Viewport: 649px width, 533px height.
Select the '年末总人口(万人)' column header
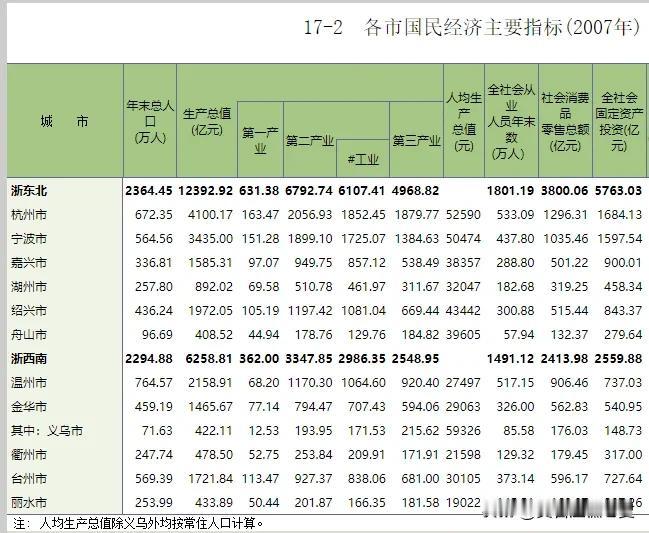coord(150,121)
